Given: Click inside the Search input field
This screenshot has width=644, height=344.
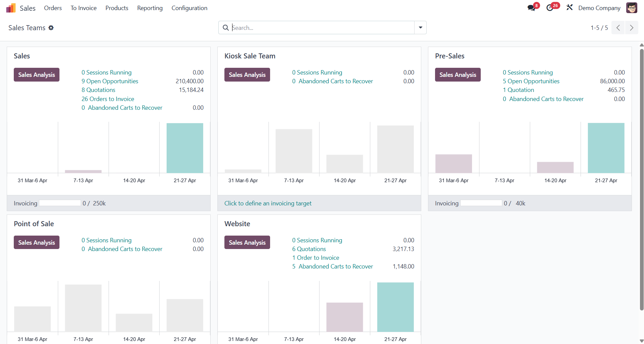Looking at the screenshot, I should 302,28.
